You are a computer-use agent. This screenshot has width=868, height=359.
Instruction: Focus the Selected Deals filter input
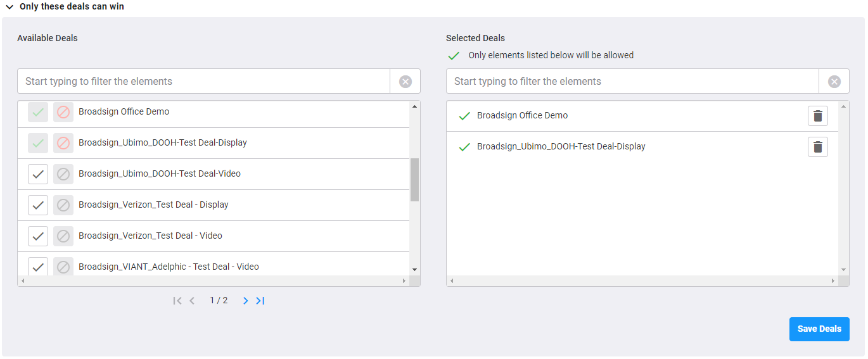tap(632, 82)
